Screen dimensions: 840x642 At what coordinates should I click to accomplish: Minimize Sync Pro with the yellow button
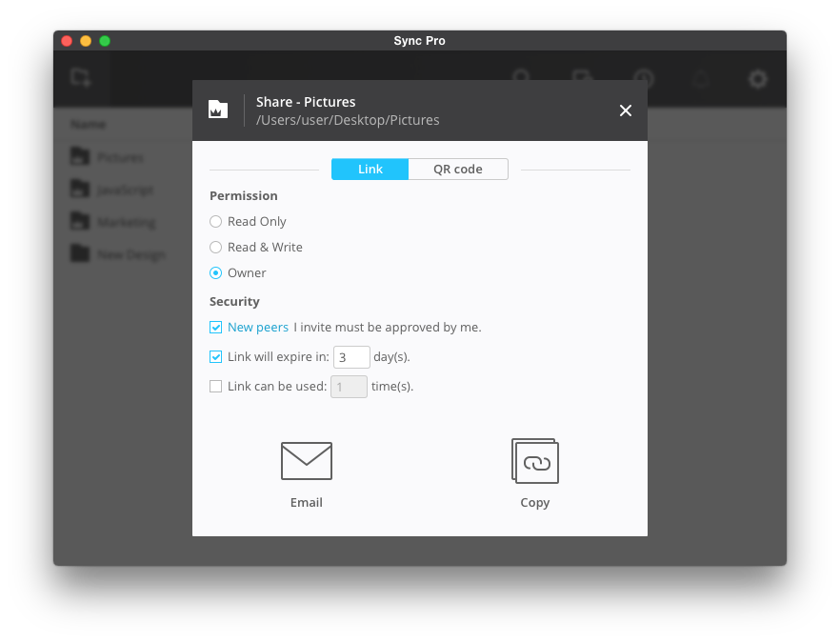point(86,41)
